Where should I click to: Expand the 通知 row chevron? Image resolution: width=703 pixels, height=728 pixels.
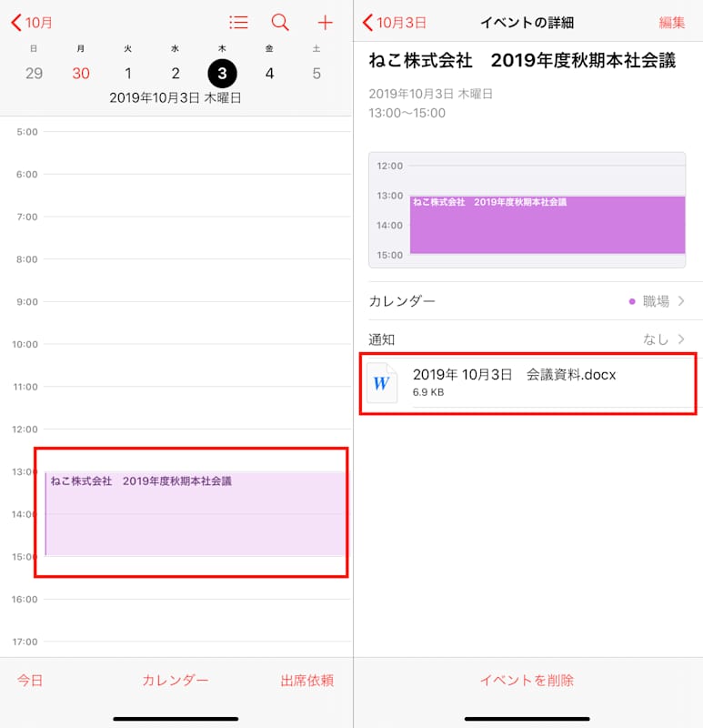[x=681, y=339]
